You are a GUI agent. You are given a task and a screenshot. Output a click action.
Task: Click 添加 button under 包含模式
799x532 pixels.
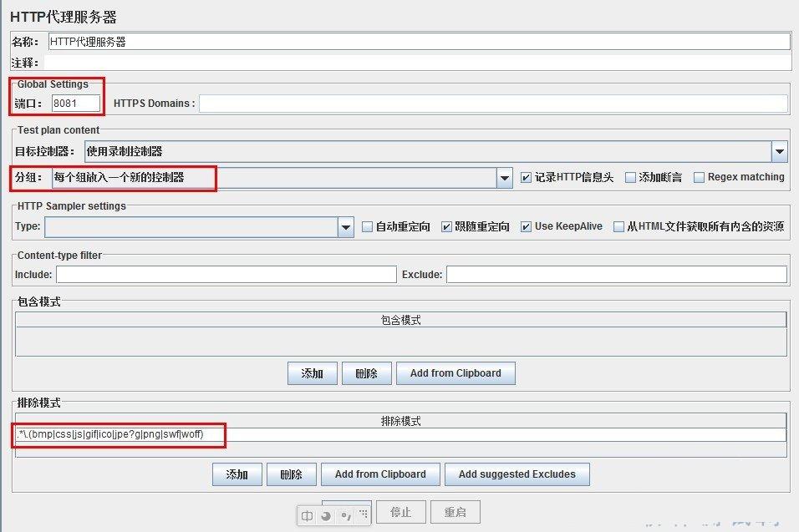tap(312, 373)
